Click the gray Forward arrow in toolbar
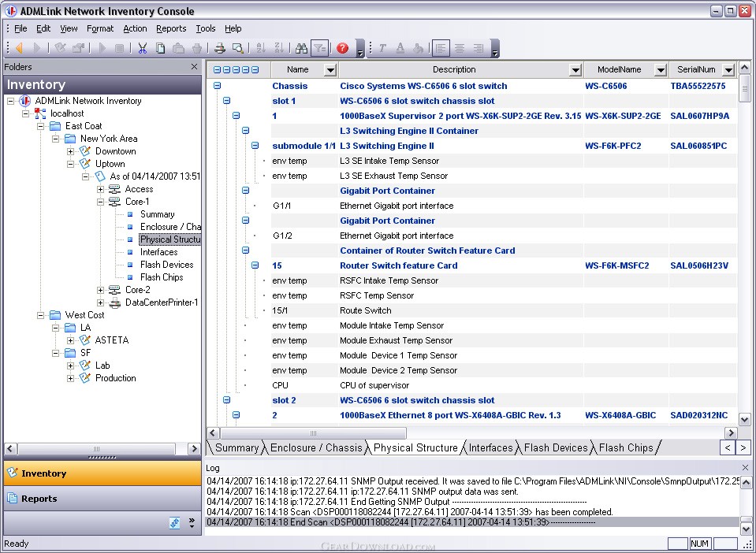The width and height of the screenshot is (756, 553). click(x=37, y=48)
